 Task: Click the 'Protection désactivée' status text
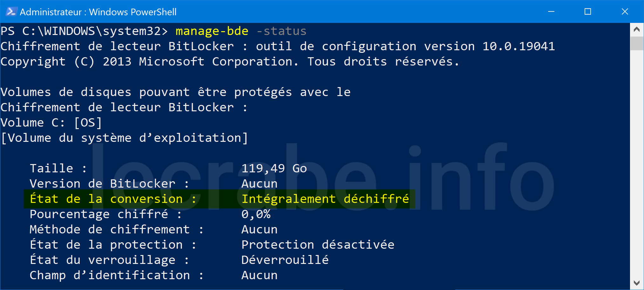(318, 245)
